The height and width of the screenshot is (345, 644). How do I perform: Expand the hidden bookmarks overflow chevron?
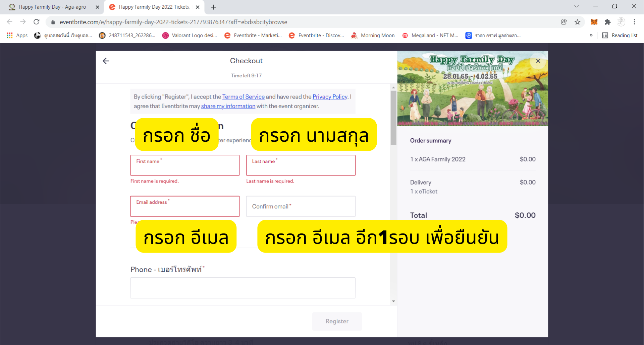[x=591, y=36]
